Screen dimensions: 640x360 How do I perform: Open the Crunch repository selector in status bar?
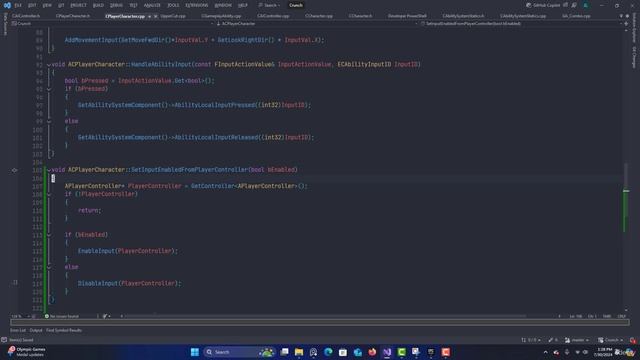coord(611,340)
